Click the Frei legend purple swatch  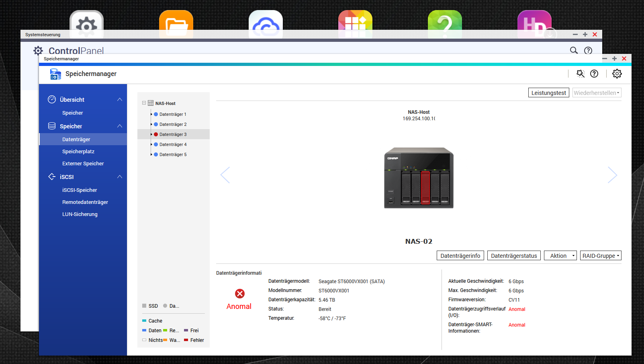pos(186,330)
